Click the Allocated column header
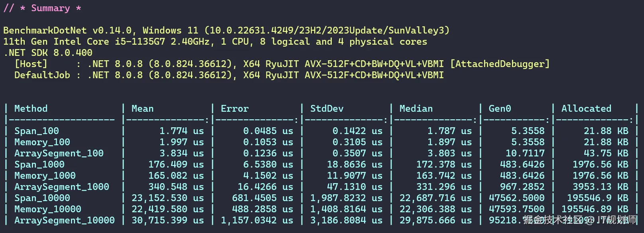Screen dimensions: 644x233 pos(586,109)
